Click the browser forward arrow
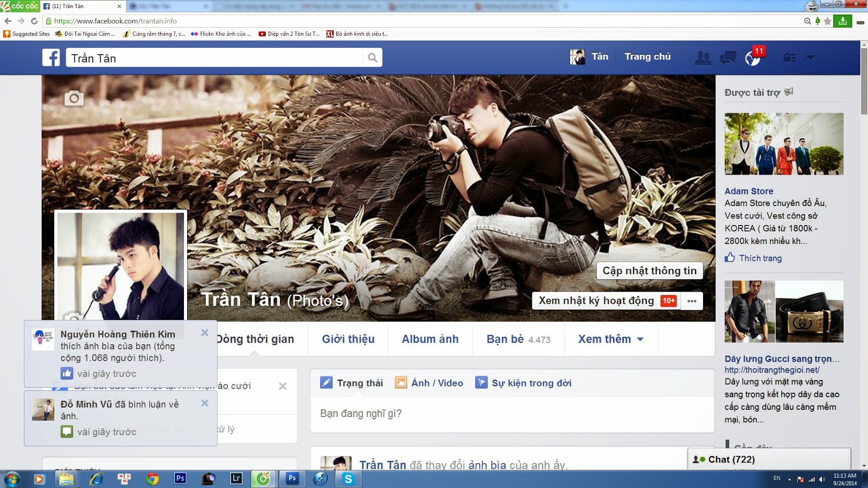The height and width of the screenshot is (488, 868). [x=21, y=21]
